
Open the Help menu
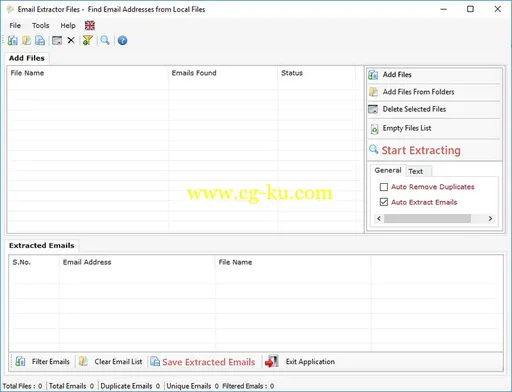point(68,25)
